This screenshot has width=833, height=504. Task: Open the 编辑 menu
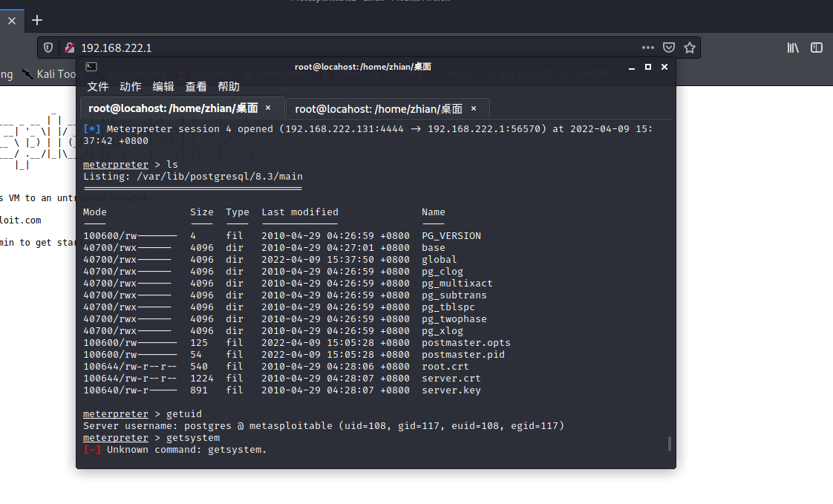(x=163, y=86)
